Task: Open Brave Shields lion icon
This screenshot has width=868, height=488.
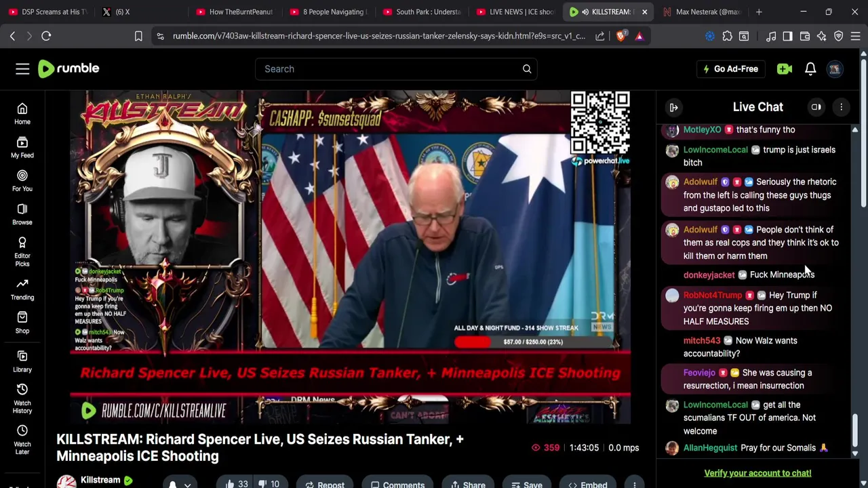Action: 620,36
